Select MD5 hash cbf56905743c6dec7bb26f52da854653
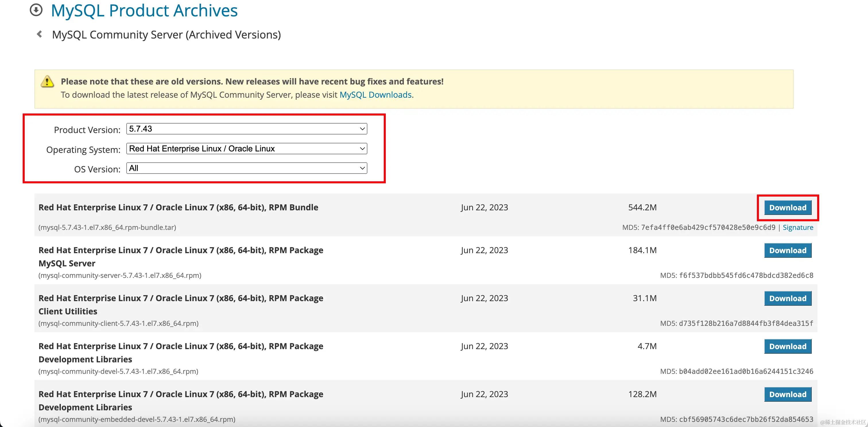 point(746,419)
